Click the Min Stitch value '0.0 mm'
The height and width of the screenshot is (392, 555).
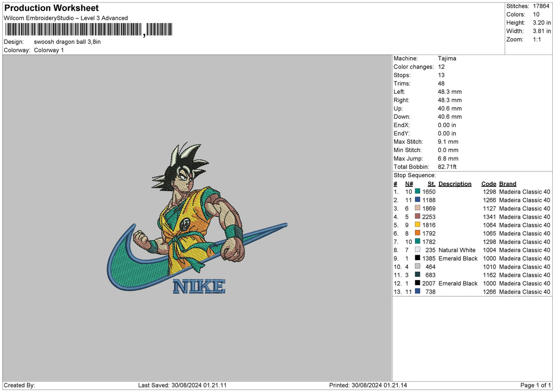pyautogui.click(x=448, y=150)
